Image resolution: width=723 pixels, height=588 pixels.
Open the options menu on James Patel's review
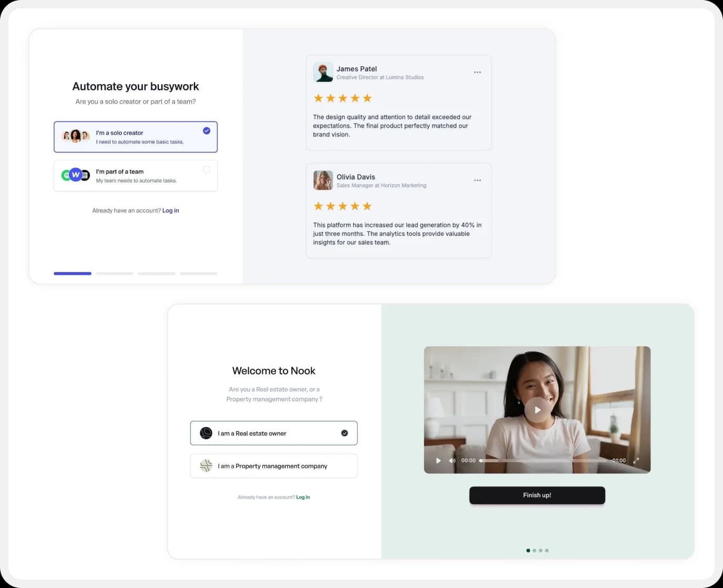click(477, 72)
